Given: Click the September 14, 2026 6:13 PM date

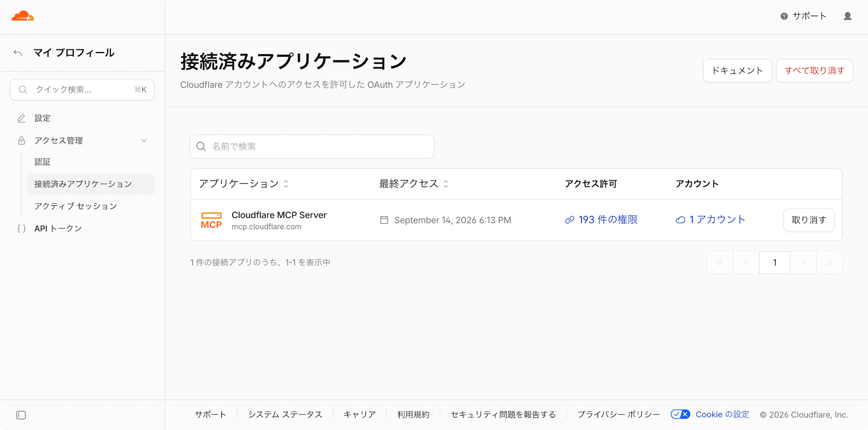Looking at the screenshot, I should click(x=453, y=220).
